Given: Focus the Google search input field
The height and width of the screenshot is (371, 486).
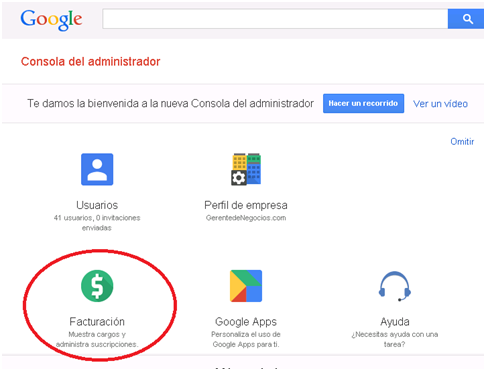Looking at the screenshot, I should 275,19.
